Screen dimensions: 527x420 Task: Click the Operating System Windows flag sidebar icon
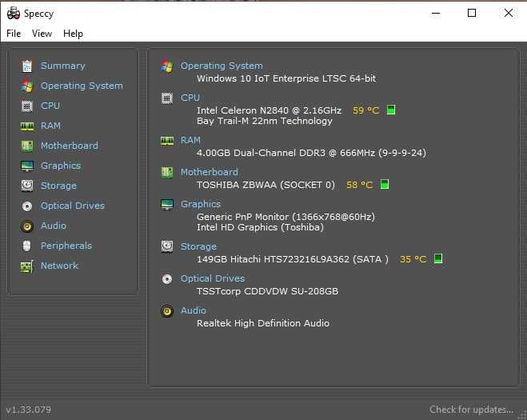[x=27, y=86]
